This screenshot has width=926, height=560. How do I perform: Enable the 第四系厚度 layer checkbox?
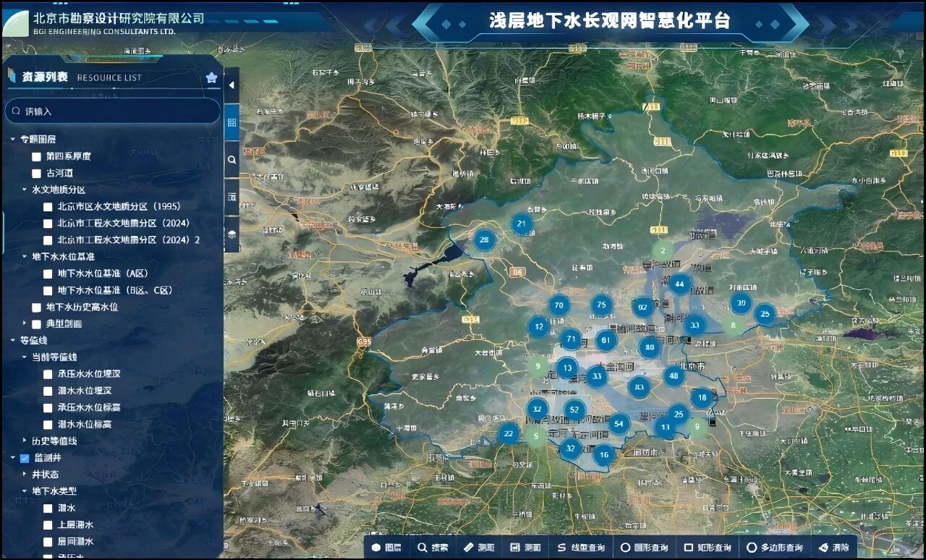tap(36, 156)
